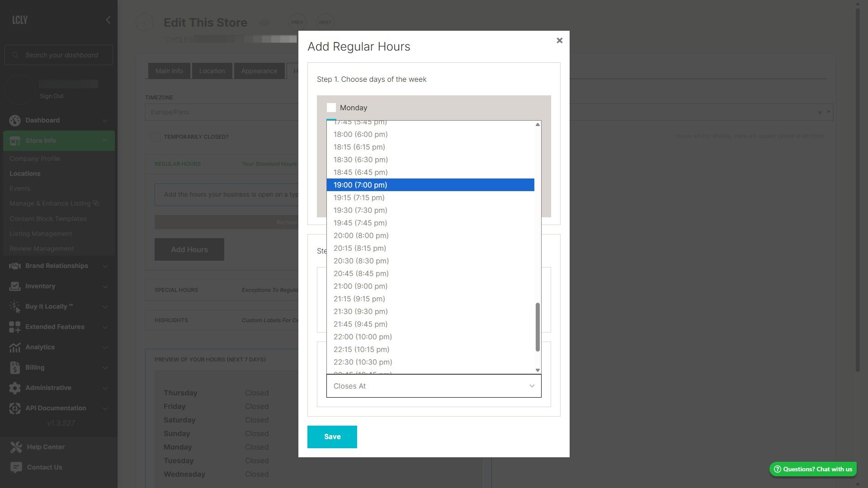Viewport: 868px width, 488px height.
Task: Click the Analytics chart icon
Action: (x=15, y=347)
